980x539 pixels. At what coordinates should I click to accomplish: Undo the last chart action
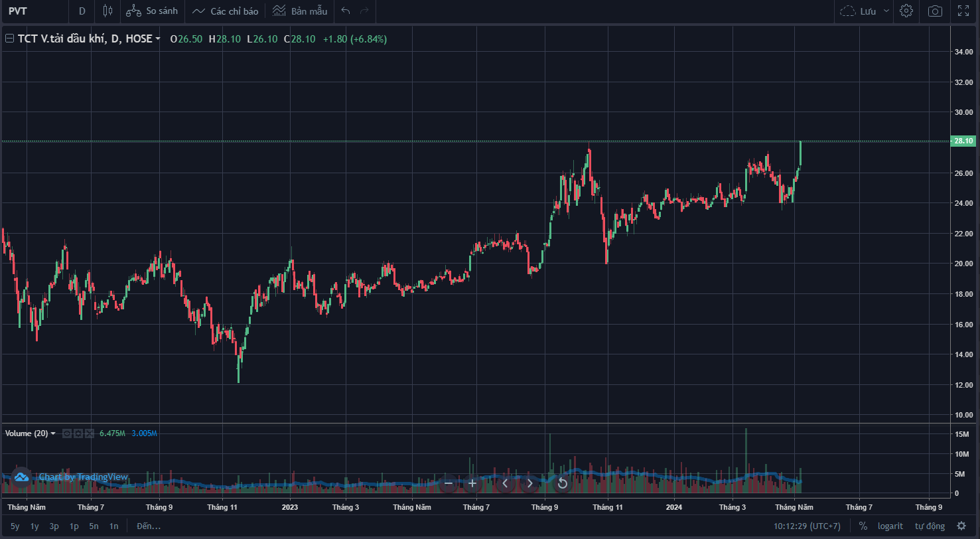[x=345, y=11]
